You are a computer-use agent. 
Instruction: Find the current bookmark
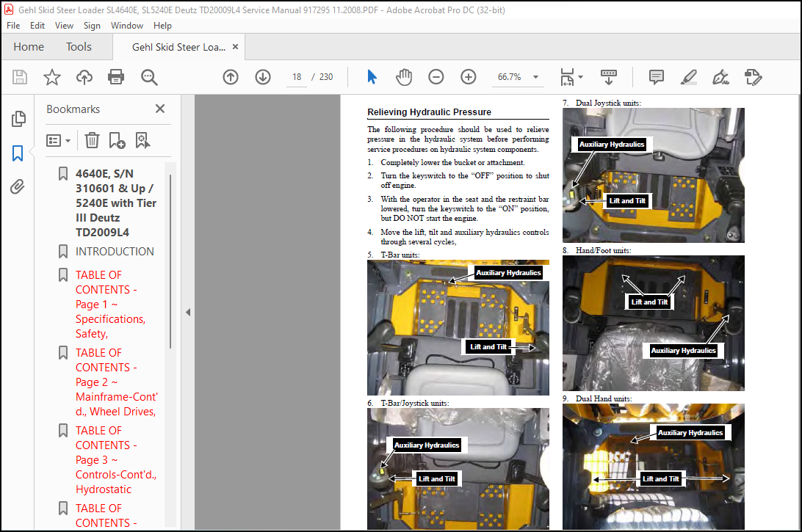[142, 140]
